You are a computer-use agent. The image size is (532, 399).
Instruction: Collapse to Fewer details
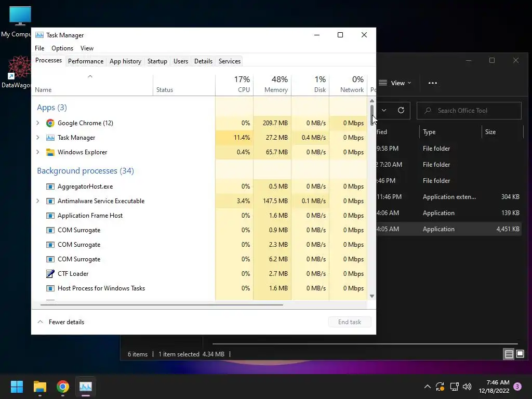61,322
